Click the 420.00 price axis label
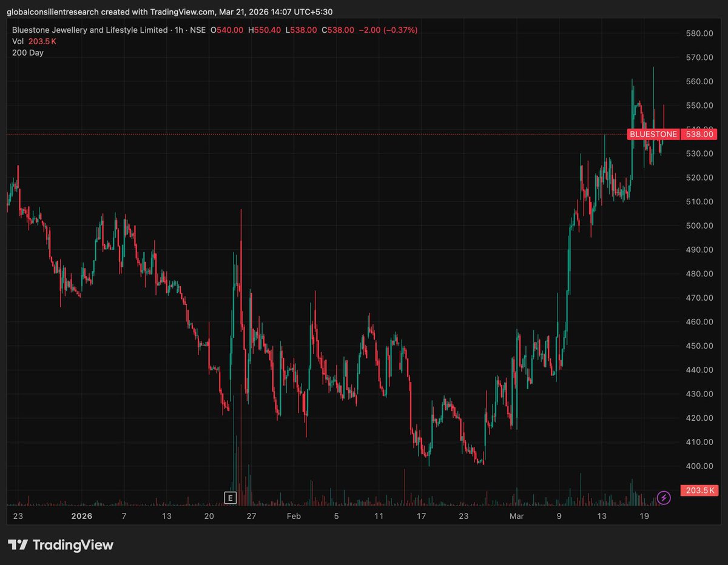The image size is (728, 565). click(x=699, y=418)
